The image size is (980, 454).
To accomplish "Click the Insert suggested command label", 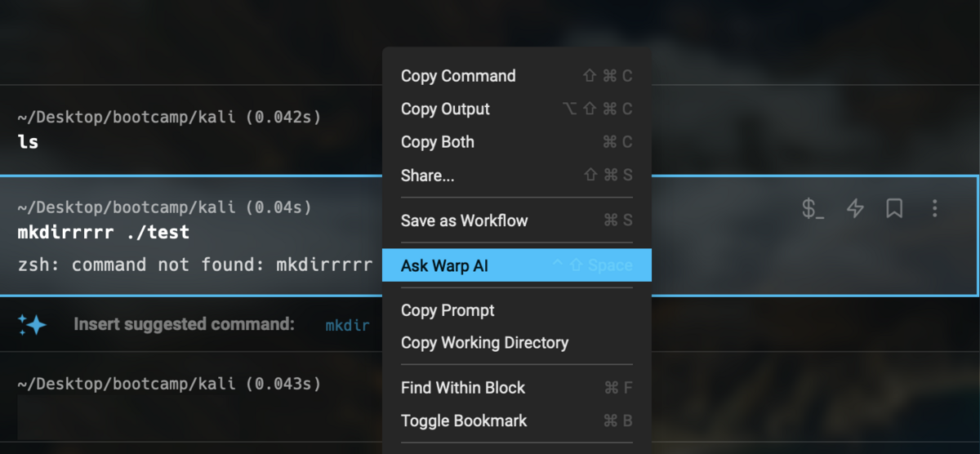I will pos(184,324).
